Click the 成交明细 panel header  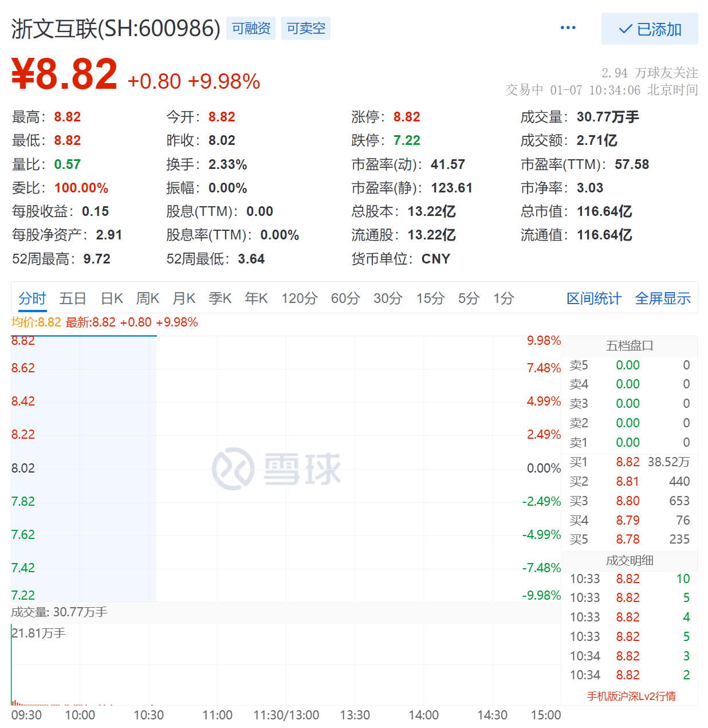click(630, 560)
